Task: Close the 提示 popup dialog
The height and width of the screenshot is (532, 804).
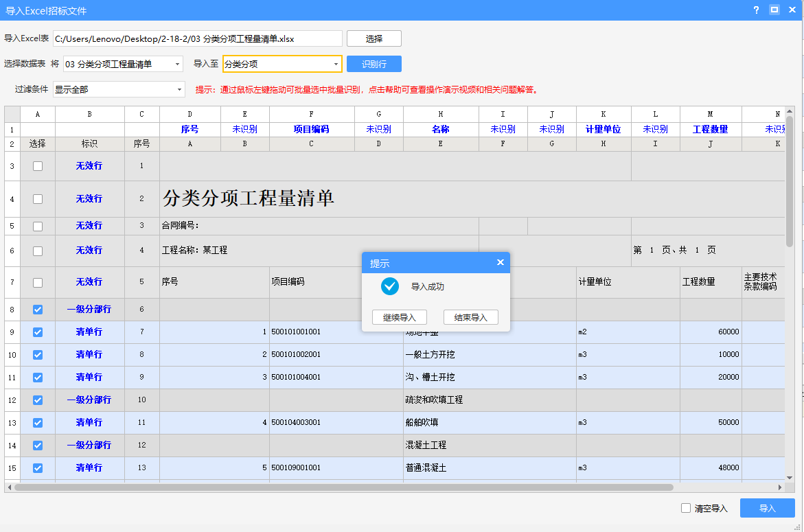Action: click(500, 262)
